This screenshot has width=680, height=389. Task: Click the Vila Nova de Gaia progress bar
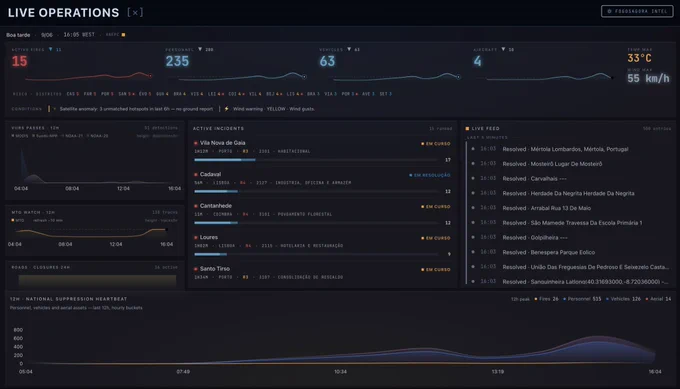point(317,160)
